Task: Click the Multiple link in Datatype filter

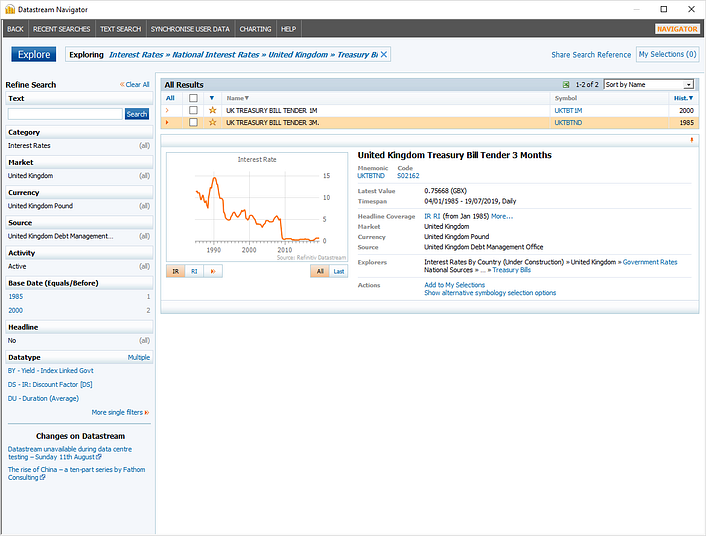Action: click(139, 358)
